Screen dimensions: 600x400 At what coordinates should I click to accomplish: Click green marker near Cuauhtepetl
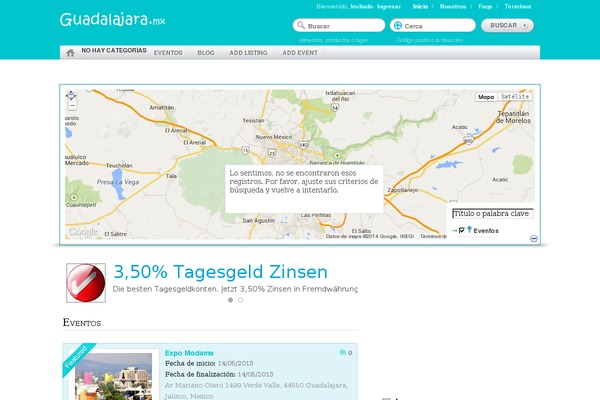pos(74,198)
